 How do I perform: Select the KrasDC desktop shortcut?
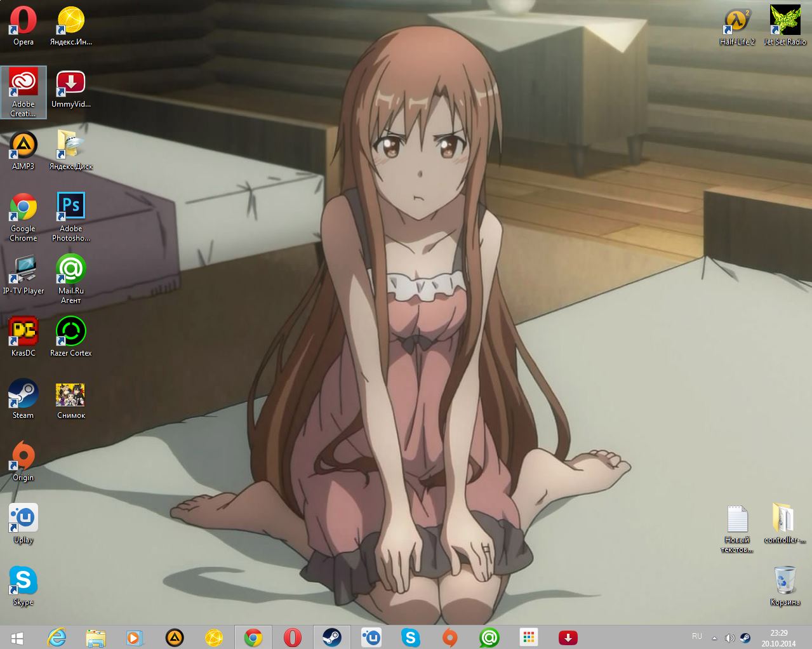pos(23,337)
